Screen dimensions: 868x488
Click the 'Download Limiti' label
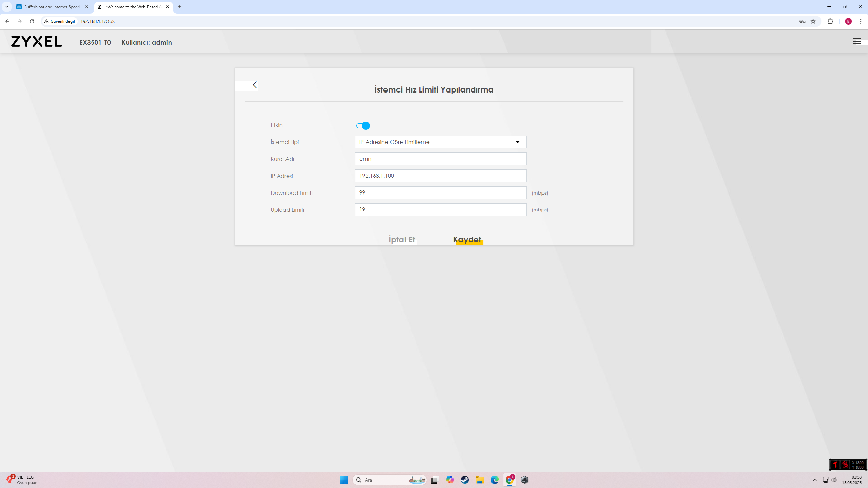(x=292, y=193)
